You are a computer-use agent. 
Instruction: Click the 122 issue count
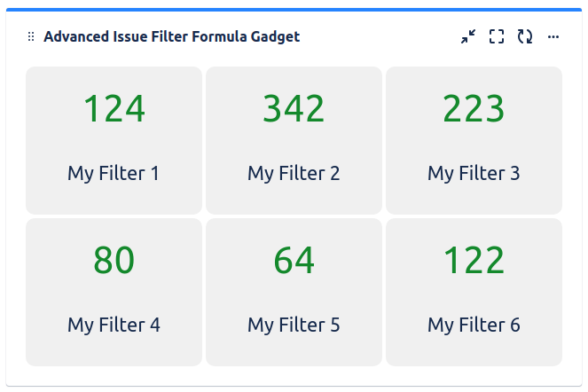[474, 261]
